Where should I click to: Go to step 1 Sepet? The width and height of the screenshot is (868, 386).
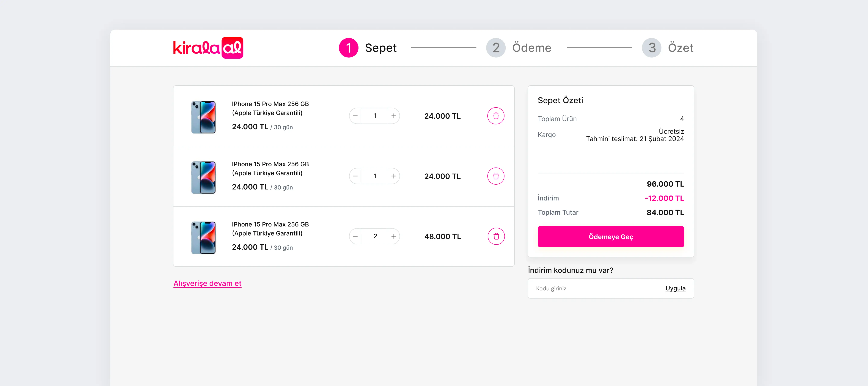click(368, 48)
